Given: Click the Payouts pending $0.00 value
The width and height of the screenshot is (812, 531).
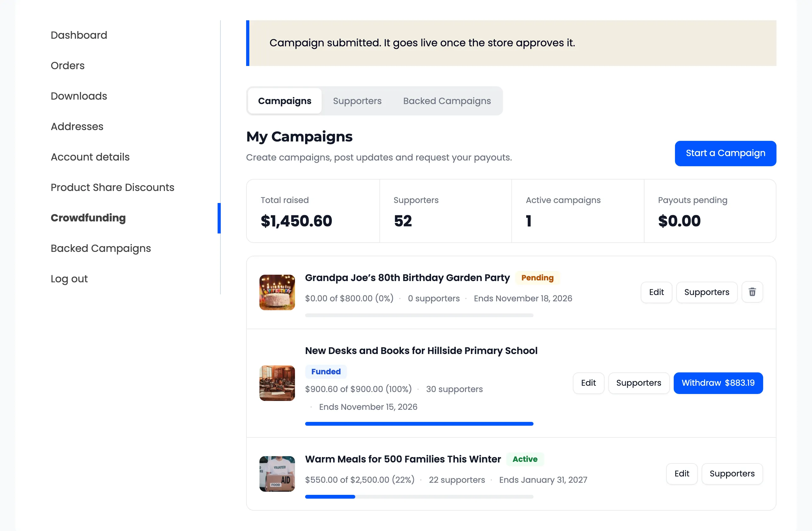Looking at the screenshot, I should [x=679, y=221].
